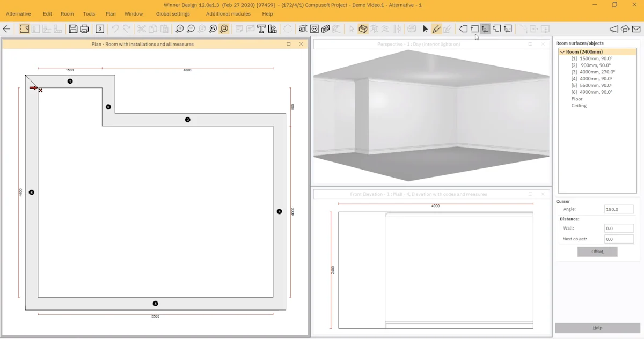The height and width of the screenshot is (339, 644).
Task: Click wall marker 6 in the plan
Action: tap(32, 193)
